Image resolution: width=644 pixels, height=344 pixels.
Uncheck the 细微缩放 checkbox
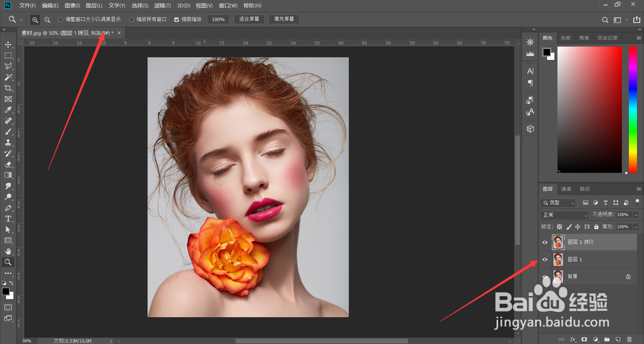pos(176,20)
